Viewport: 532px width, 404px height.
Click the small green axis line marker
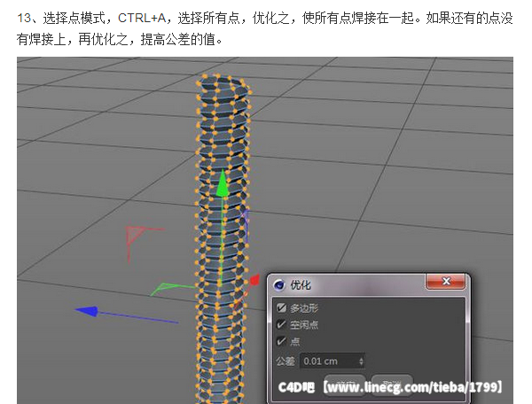162,289
